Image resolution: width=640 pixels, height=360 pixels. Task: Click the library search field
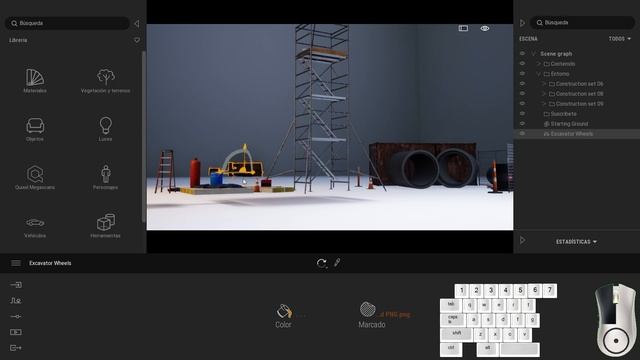click(x=67, y=23)
